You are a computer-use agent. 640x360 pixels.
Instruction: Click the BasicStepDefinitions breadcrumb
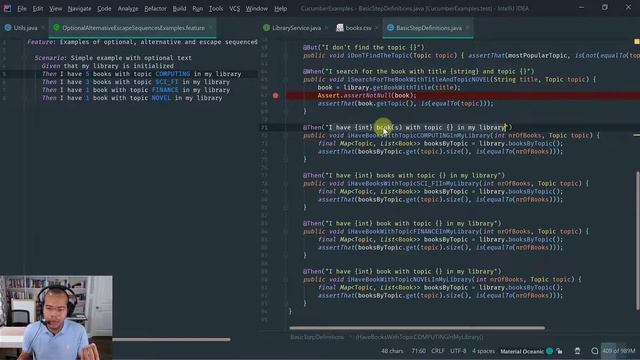point(317,337)
